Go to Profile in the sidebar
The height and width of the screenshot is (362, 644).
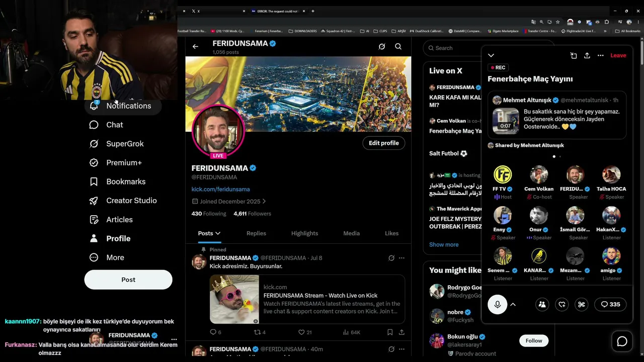click(x=110, y=238)
